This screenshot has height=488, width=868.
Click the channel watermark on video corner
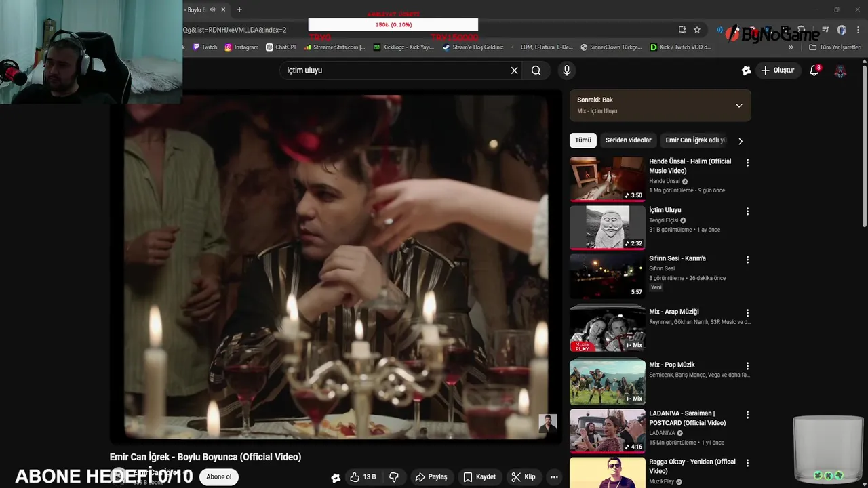point(547,424)
